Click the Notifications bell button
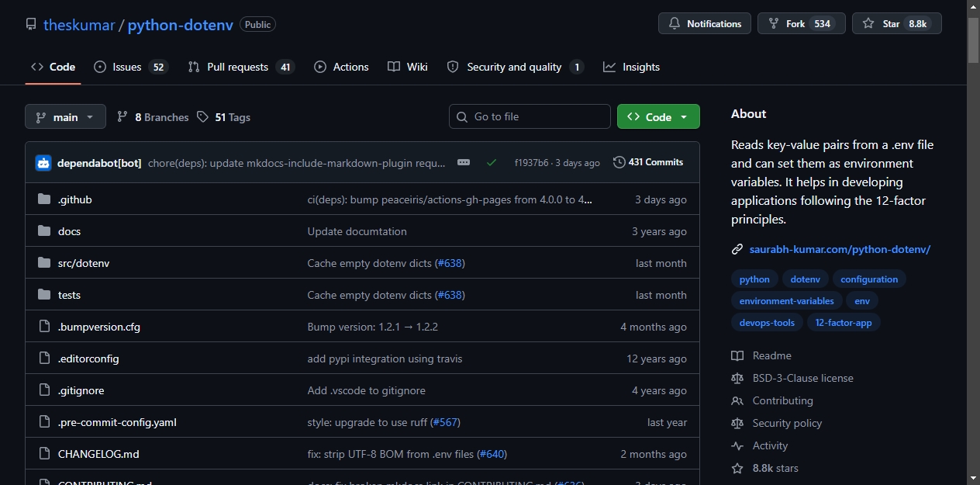980x485 pixels. [x=705, y=23]
